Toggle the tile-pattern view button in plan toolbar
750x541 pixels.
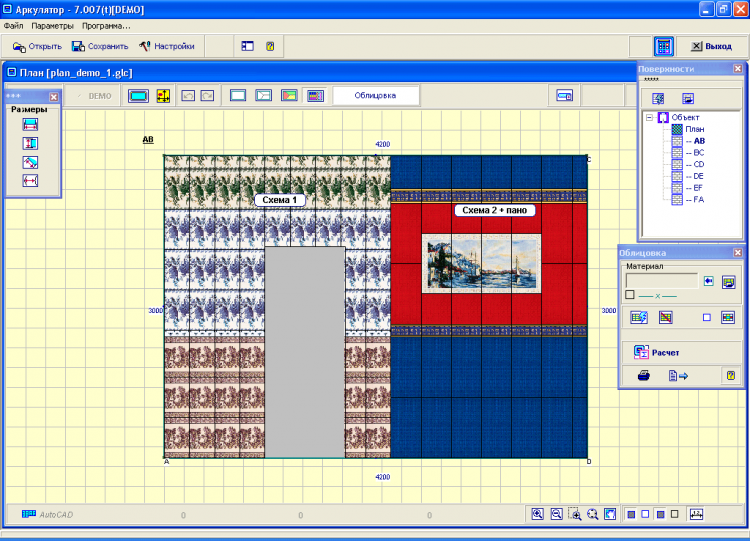(315, 96)
